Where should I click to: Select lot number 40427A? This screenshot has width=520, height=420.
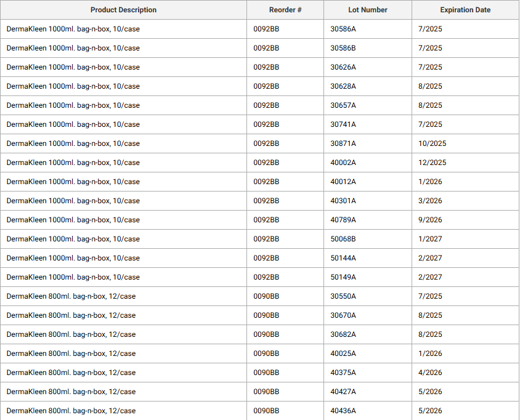tap(343, 392)
